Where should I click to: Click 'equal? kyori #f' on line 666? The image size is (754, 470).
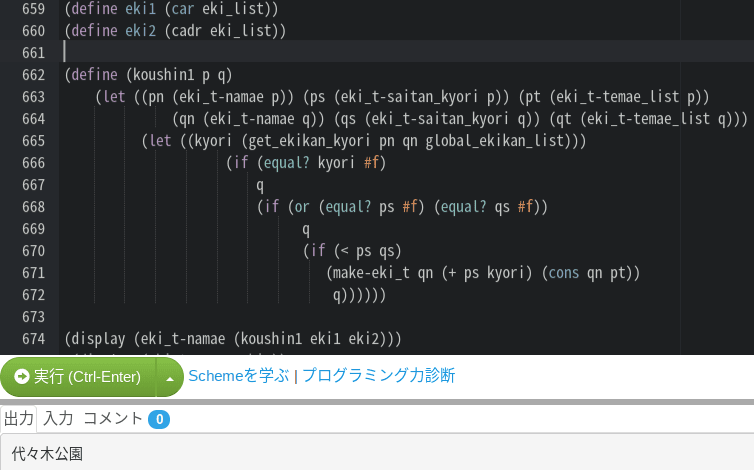(321, 163)
